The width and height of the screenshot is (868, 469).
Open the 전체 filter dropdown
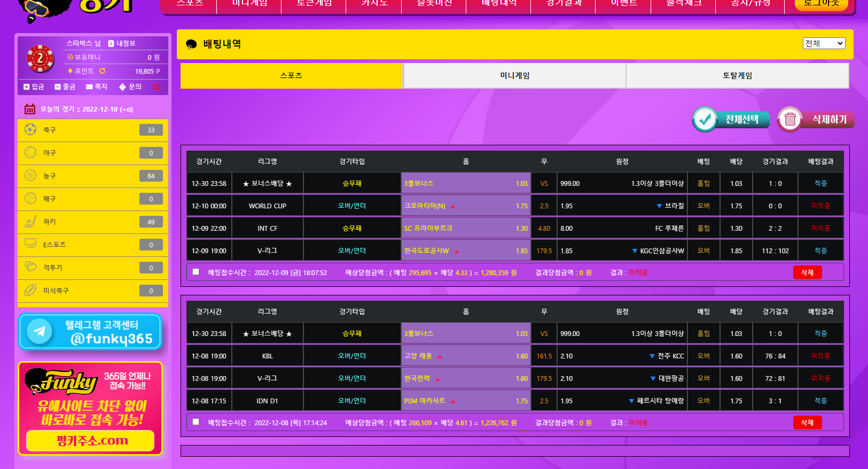pyautogui.click(x=824, y=43)
